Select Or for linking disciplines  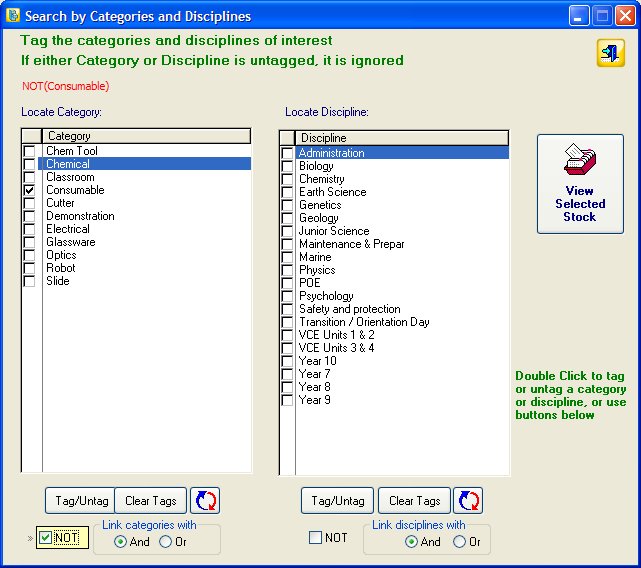click(x=460, y=542)
